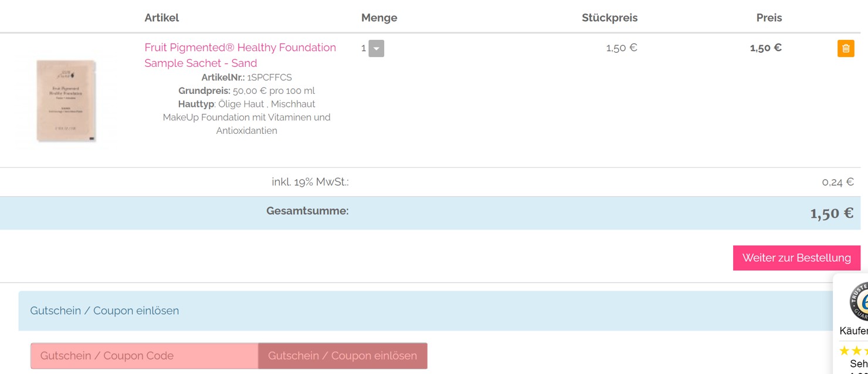
Task: Click the Hauttyp Ölige Haut, Mischhaut text
Action: (x=246, y=104)
